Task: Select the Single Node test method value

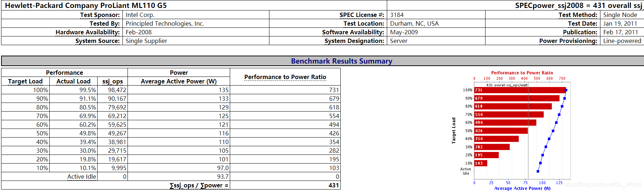Action: (x=620, y=15)
